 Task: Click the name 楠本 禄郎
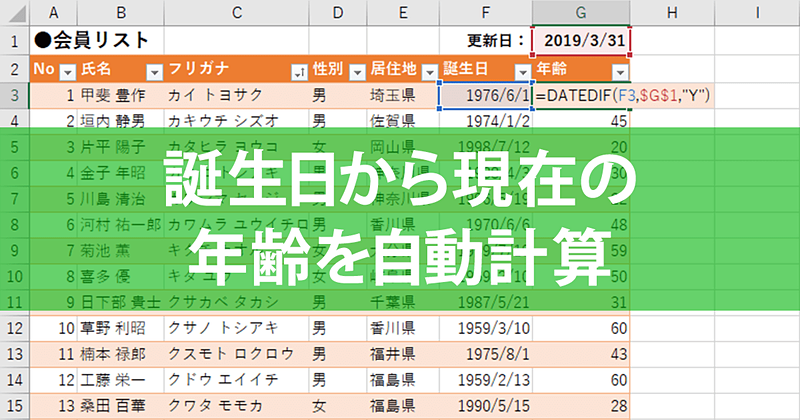click(x=113, y=354)
